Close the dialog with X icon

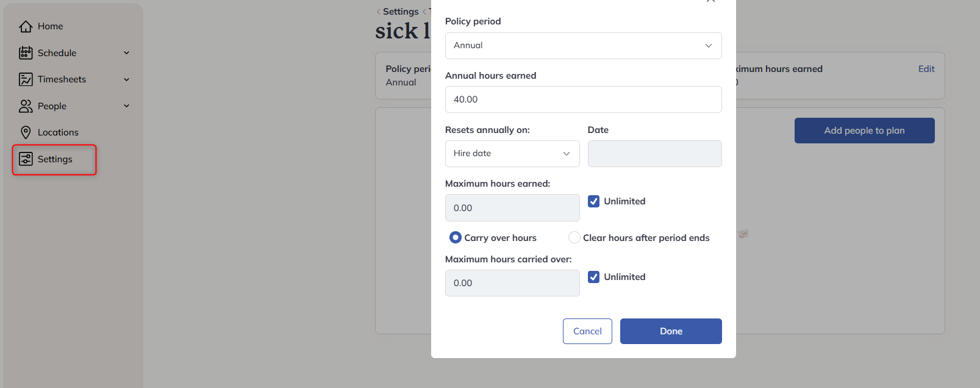pos(710,1)
